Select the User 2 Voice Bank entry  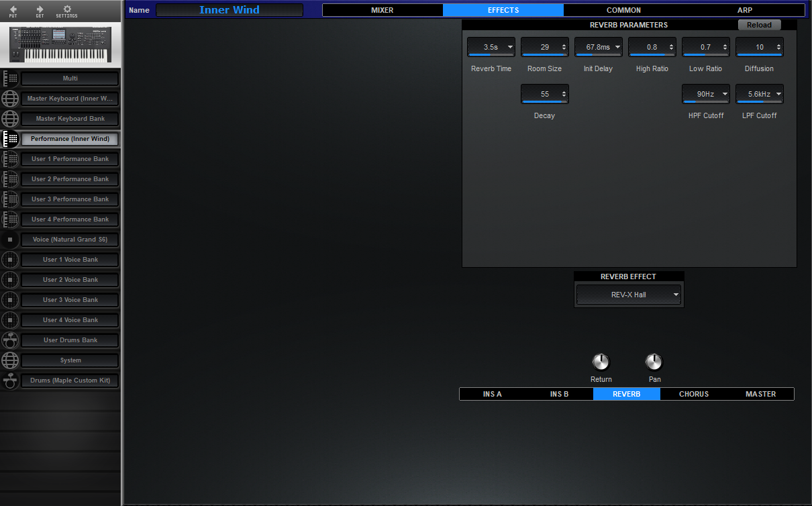click(x=70, y=280)
